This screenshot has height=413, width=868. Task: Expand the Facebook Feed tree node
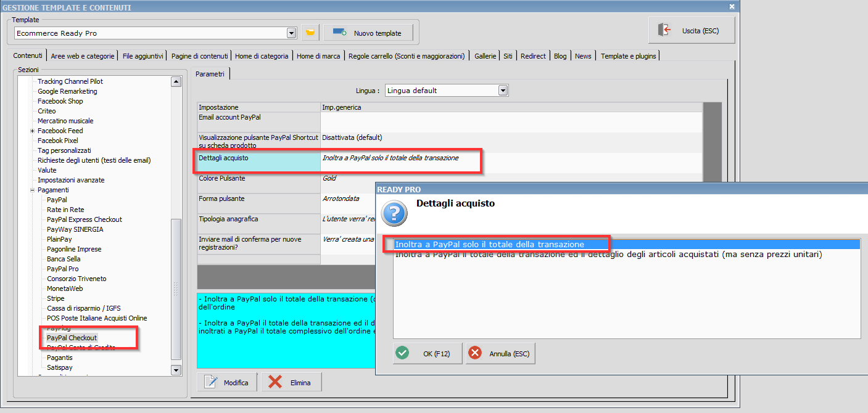[x=32, y=131]
